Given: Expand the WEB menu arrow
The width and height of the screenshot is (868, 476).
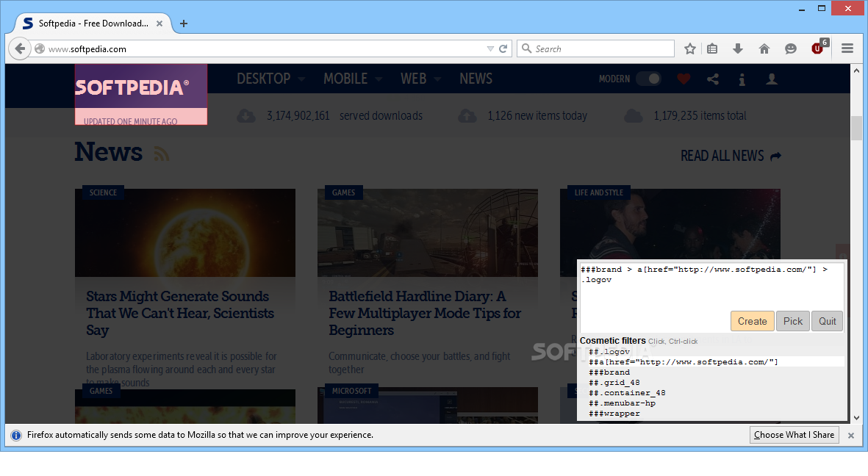Looking at the screenshot, I should [x=437, y=79].
